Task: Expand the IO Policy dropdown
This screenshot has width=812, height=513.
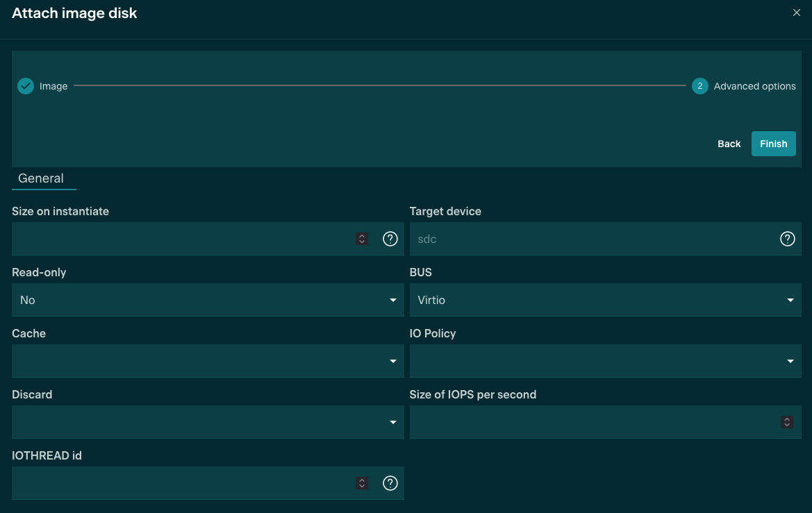Action: point(604,361)
